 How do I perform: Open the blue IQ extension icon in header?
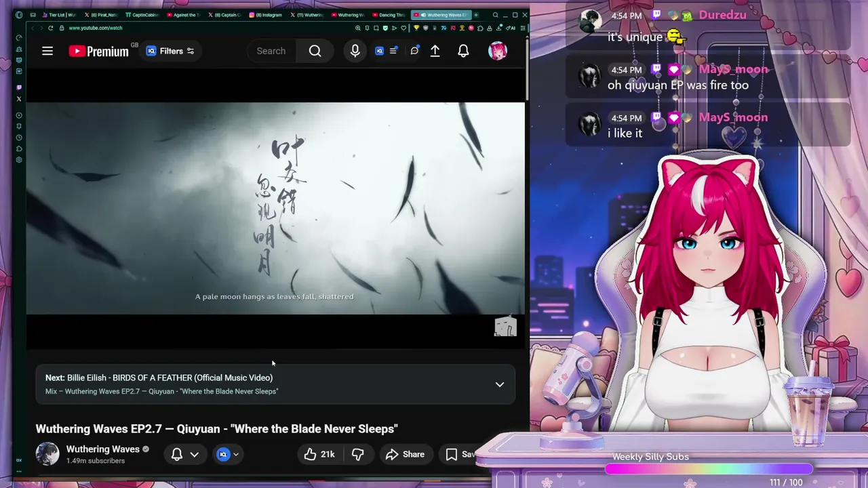379,51
